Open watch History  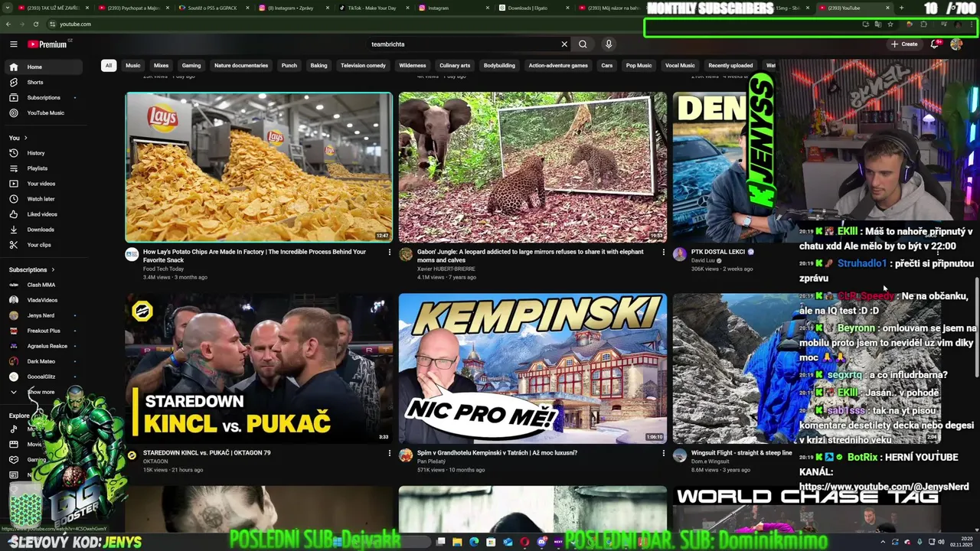point(44,153)
